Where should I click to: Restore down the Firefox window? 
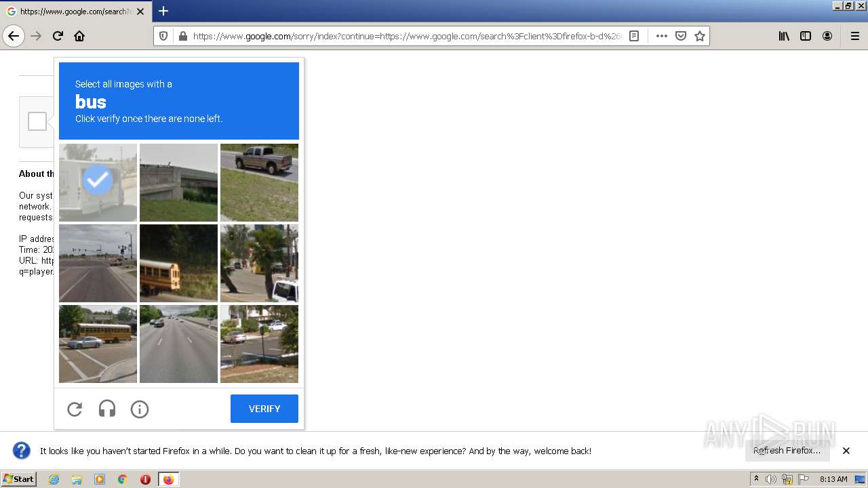848,5
